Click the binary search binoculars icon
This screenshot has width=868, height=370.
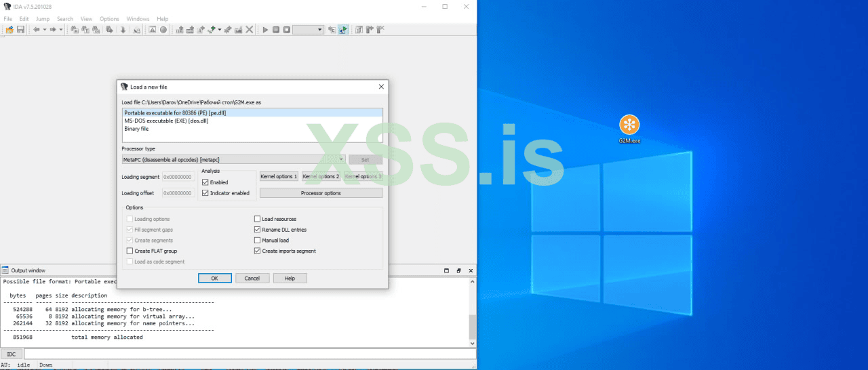(96, 30)
